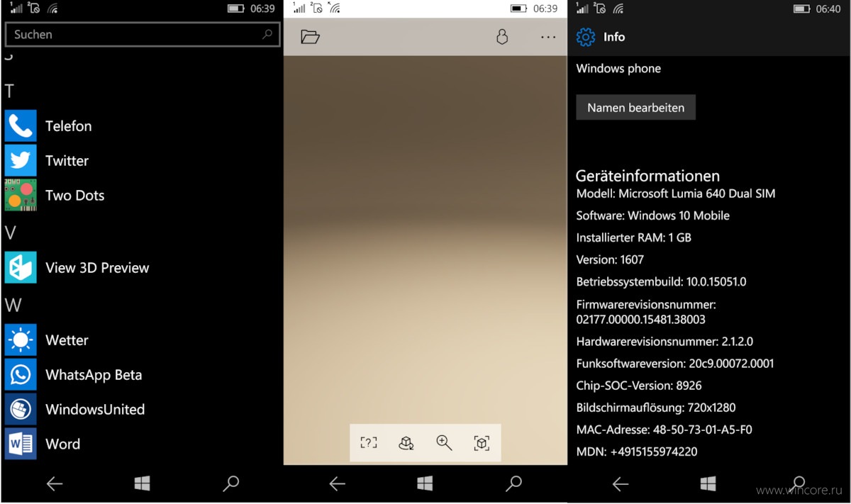Viewport: 851px width, 504px height.
Task: Jump via the V letter header
Action: tap(10, 233)
